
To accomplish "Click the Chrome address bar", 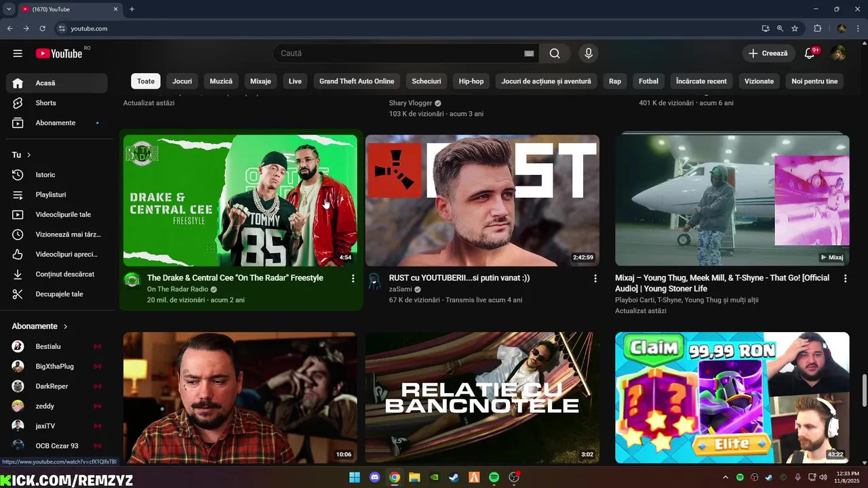I will (x=407, y=28).
